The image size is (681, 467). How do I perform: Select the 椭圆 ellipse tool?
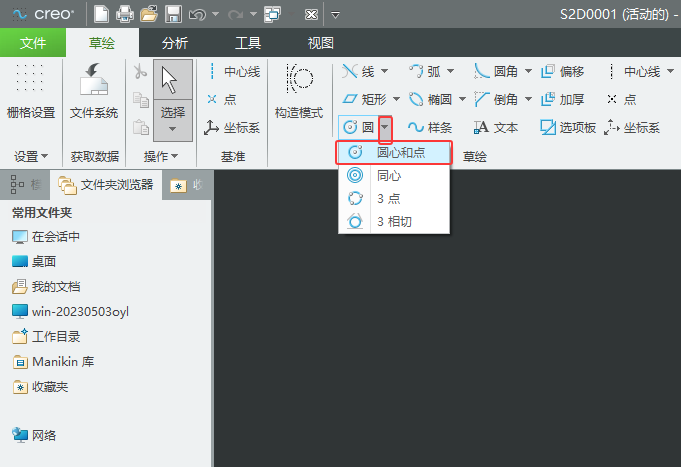pos(430,99)
